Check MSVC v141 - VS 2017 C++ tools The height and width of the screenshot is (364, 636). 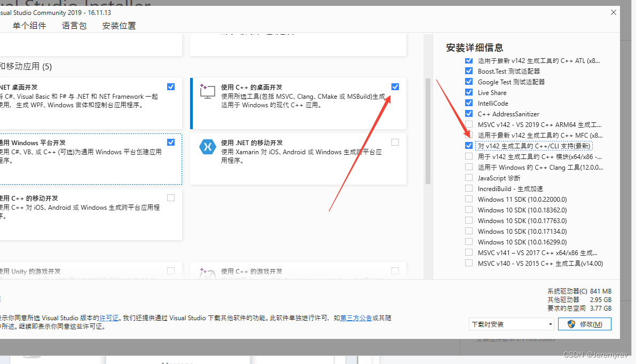click(x=469, y=252)
